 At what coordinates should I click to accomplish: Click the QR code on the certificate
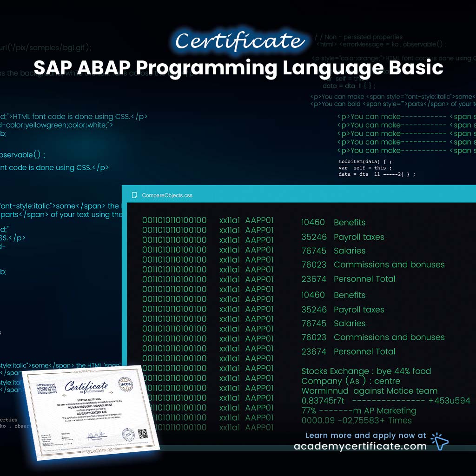[x=142, y=433]
